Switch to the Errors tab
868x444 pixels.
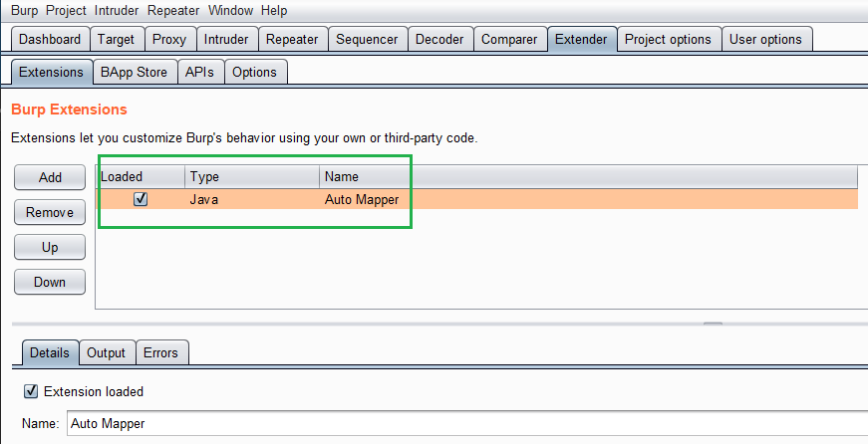pos(161,352)
